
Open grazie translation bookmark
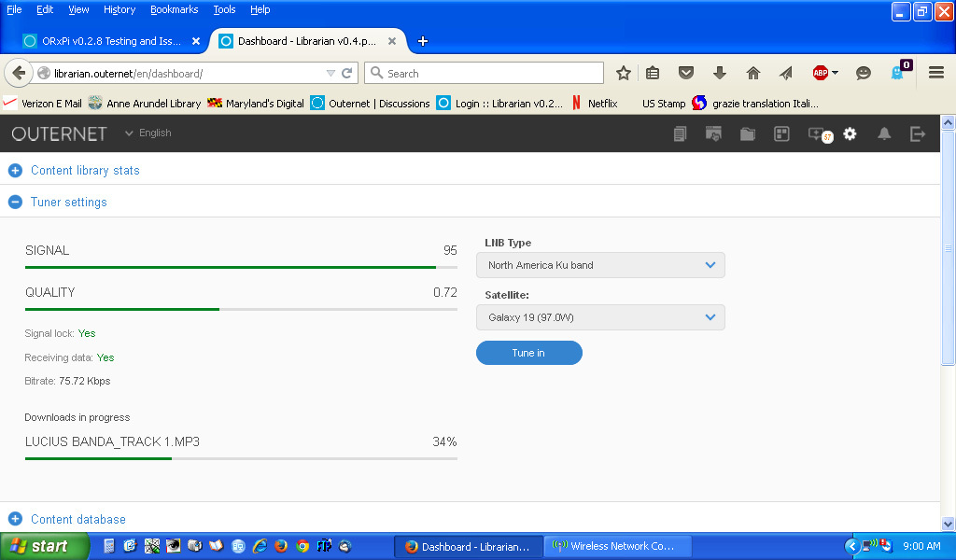(756, 104)
